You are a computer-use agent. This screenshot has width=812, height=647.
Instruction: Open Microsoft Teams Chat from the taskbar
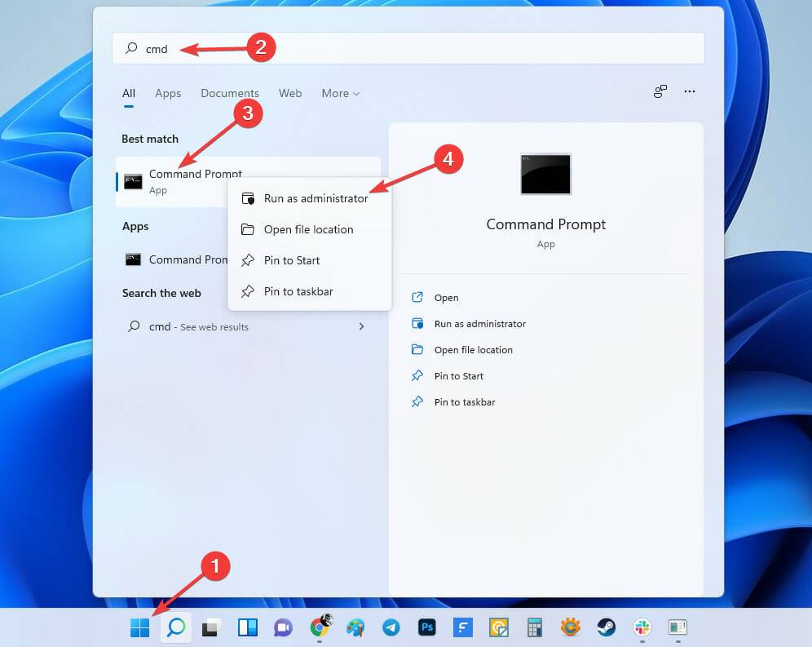(283, 627)
